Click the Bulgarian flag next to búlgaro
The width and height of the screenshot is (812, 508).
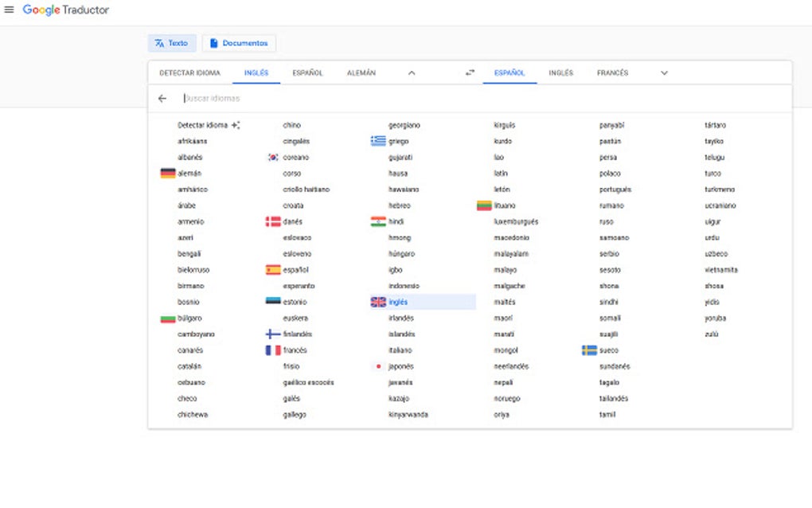pos(168,318)
